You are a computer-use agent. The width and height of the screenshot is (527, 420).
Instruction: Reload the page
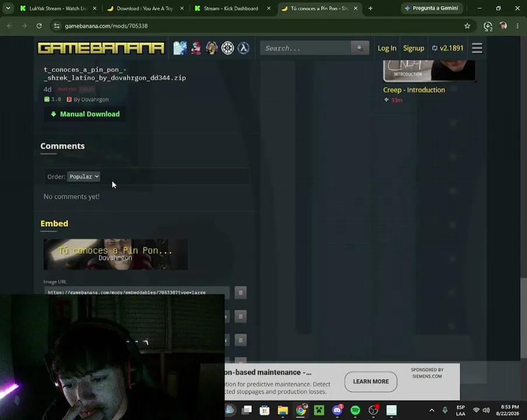[x=39, y=26]
